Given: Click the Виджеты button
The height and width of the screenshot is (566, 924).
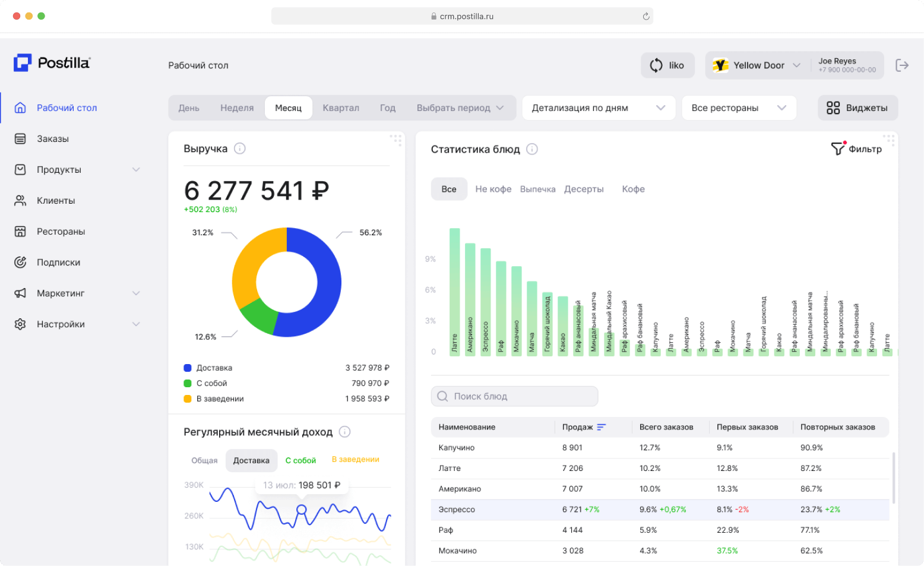Looking at the screenshot, I should [857, 108].
